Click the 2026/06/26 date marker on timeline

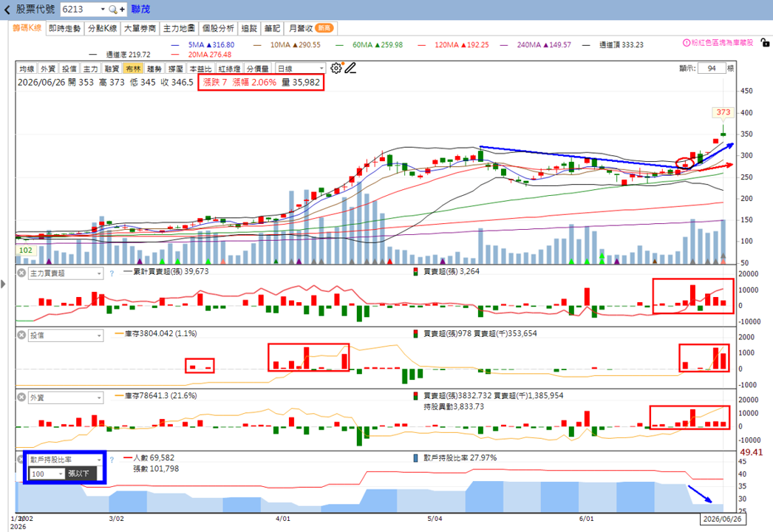pyautogui.click(x=722, y=519)
